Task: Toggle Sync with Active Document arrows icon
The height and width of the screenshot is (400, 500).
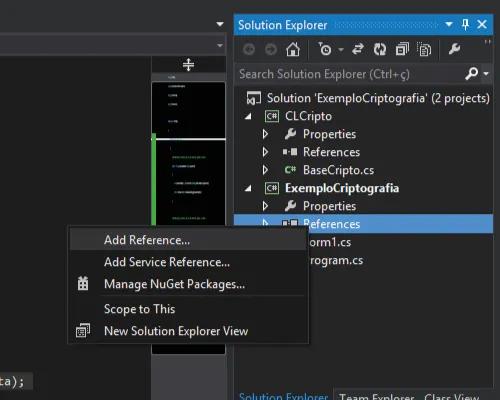Action: tap(358, 49)
